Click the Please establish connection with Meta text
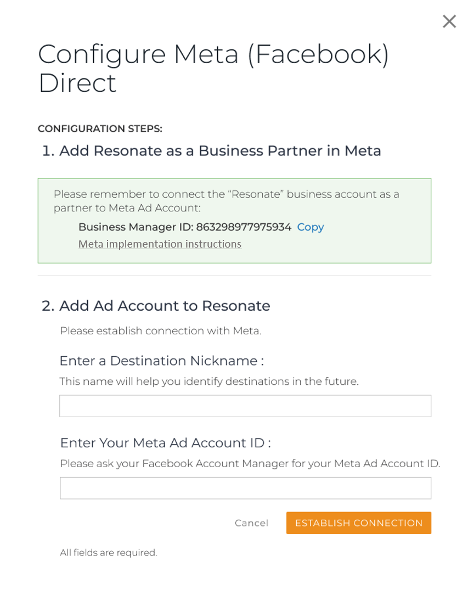 tap(161, 331)
